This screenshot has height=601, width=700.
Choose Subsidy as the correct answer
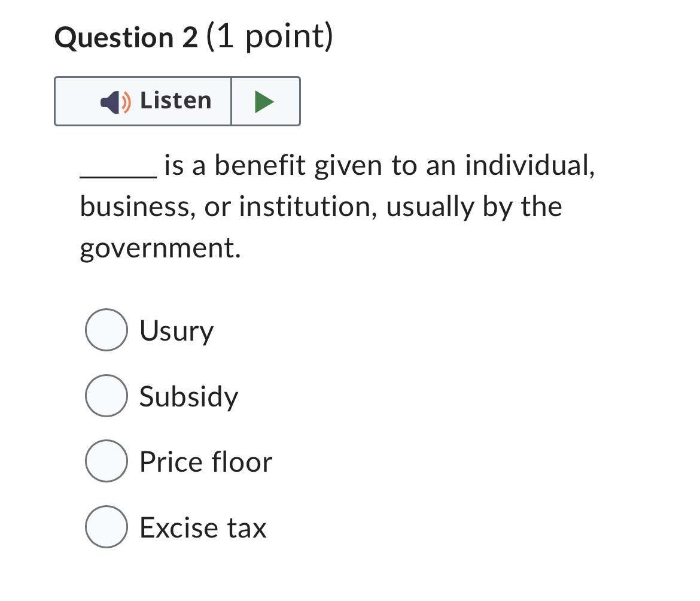pyautogui.click(x=106, y=396)
